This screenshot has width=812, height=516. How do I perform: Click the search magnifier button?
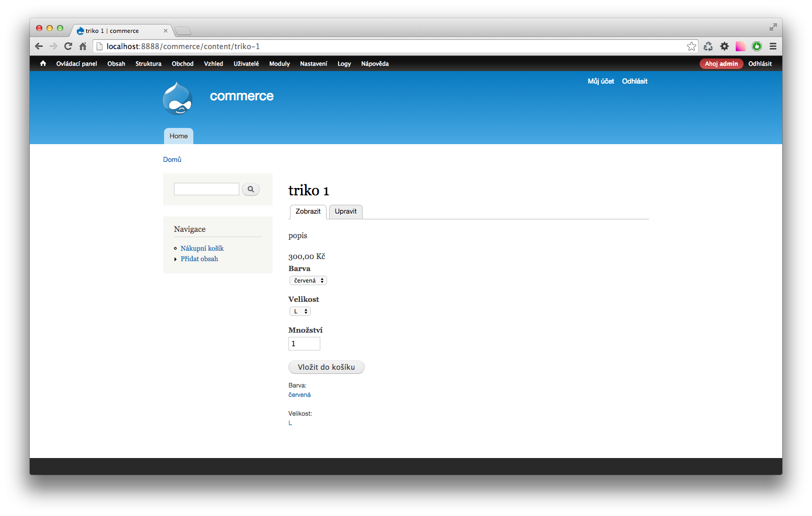(251, 189)
